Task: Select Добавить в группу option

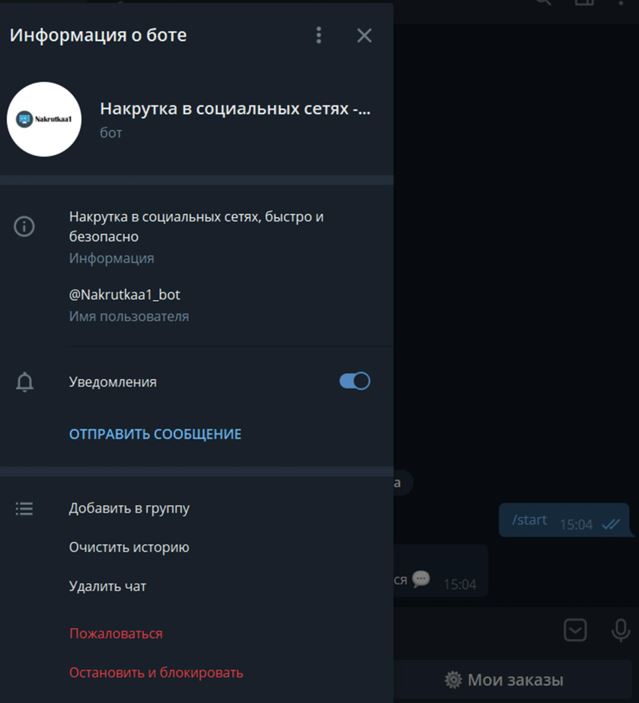Action: tap(129, 508)
